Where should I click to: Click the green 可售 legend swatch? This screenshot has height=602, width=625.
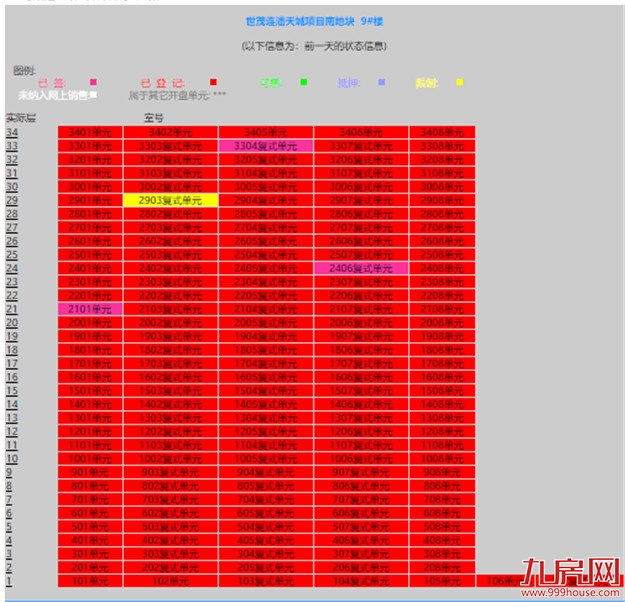tap(303, 82)
